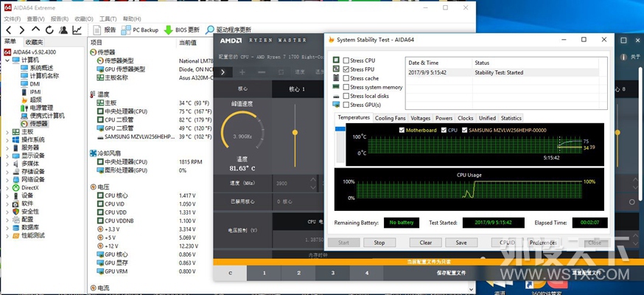Click BIOS 更新 toolbar button
Image resolution: width=644 pixels, height=295 pixels.
pyautogui.click(x=181, y=30)
